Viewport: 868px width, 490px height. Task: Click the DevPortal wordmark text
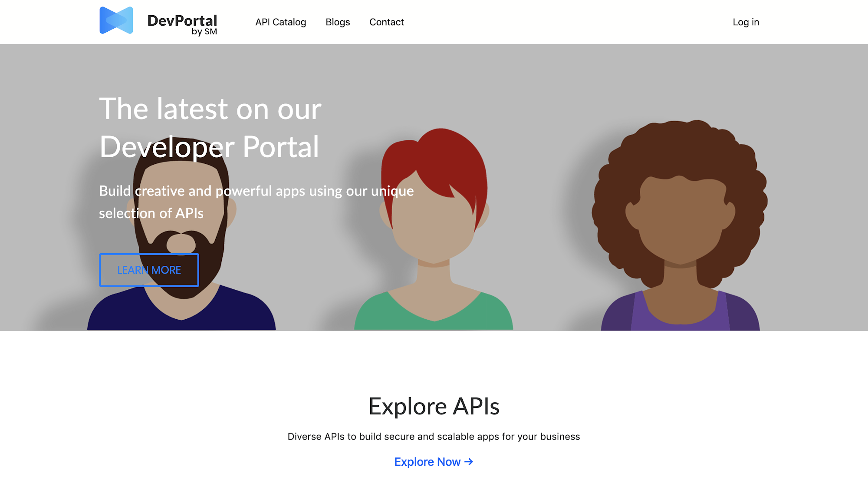182,20
